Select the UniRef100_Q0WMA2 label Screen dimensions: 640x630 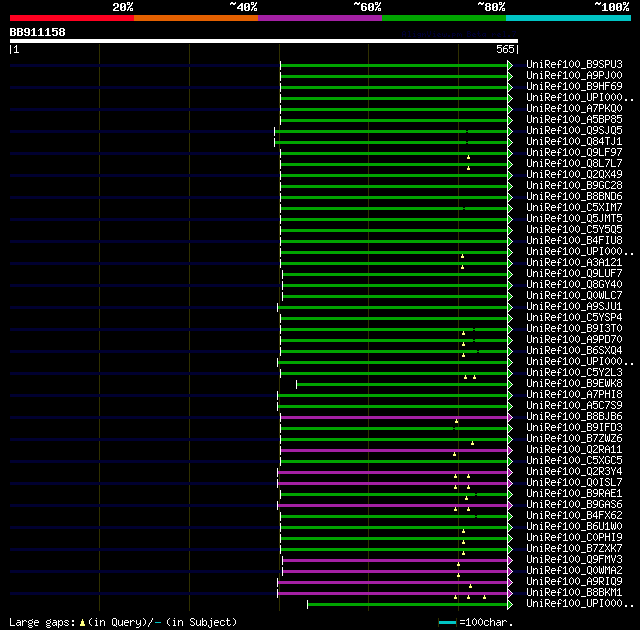click(574, 571)
